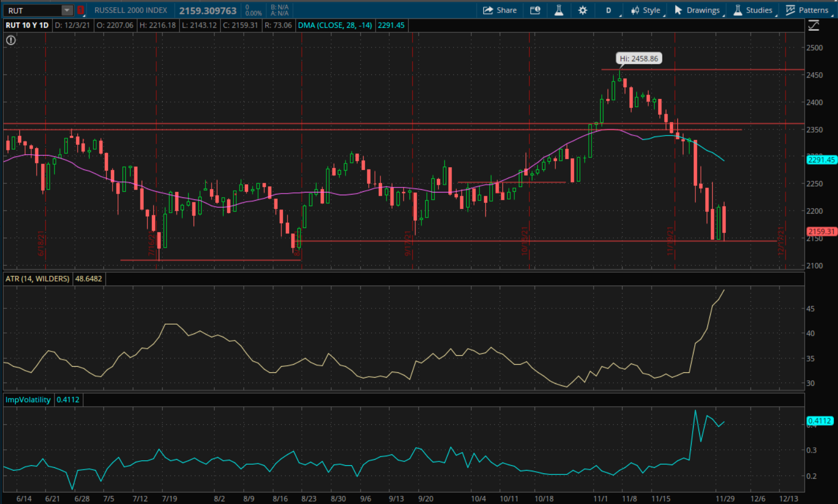Click the RUSSELL 2000 INDEX name text
The image size is (838, 504).
(x=131, y=10)
